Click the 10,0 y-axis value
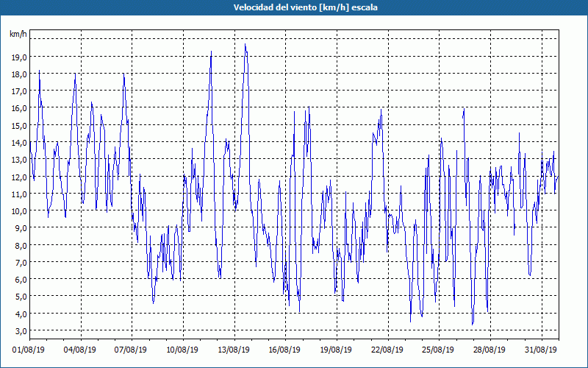 click(x=19, y=211)
